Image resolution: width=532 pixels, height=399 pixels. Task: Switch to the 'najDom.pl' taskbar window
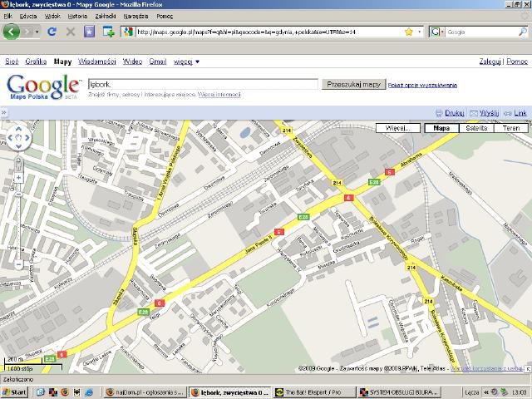tap(145, 392)
